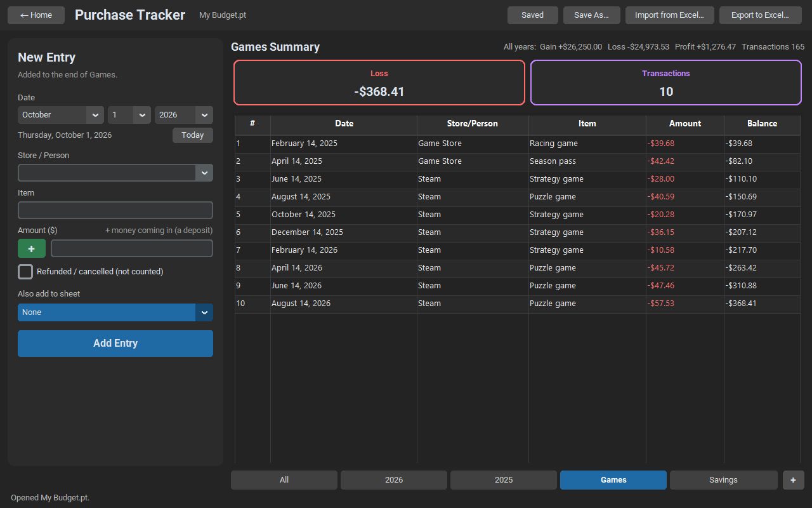Viewport: 812px width, 508px height.
Task: Select the Games sheet tab
Action: pyautogui.click(x=613, y=480)
